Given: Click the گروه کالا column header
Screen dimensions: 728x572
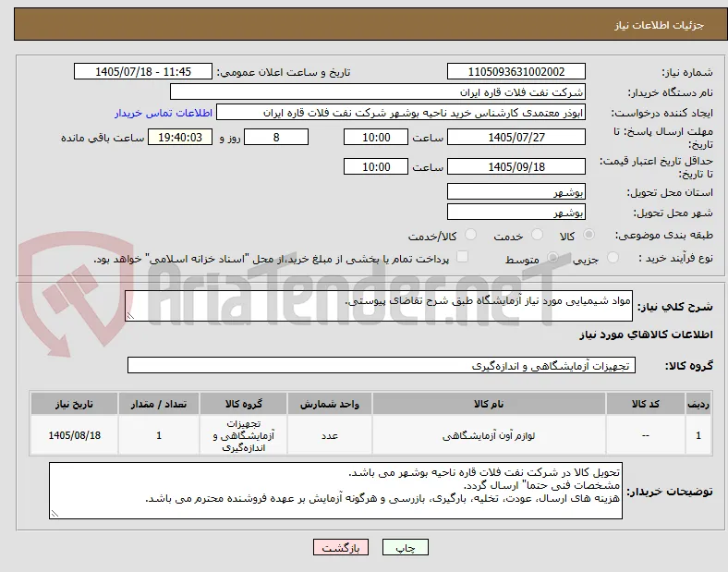Looking at the screenshot, I should [x=244, y=404].
